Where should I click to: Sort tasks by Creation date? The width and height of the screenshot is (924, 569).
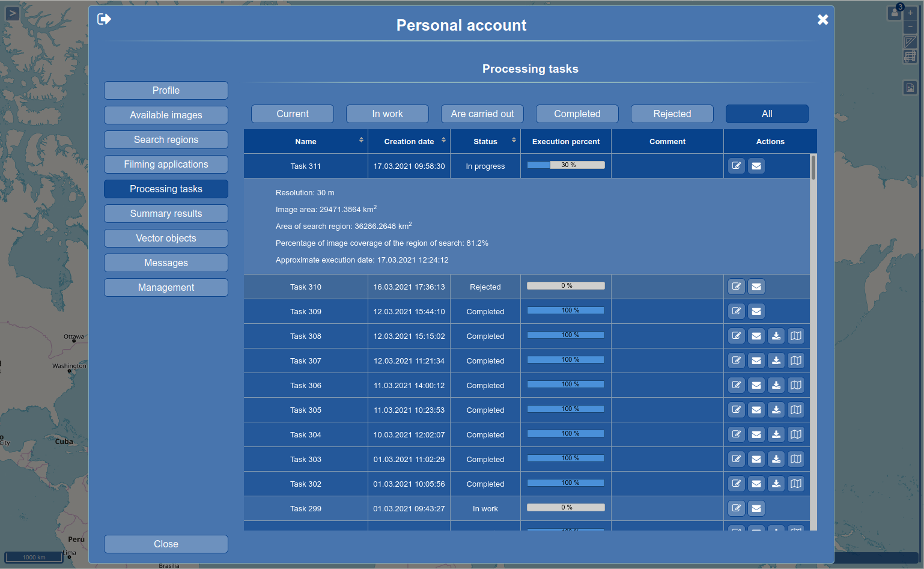(443, 140)
